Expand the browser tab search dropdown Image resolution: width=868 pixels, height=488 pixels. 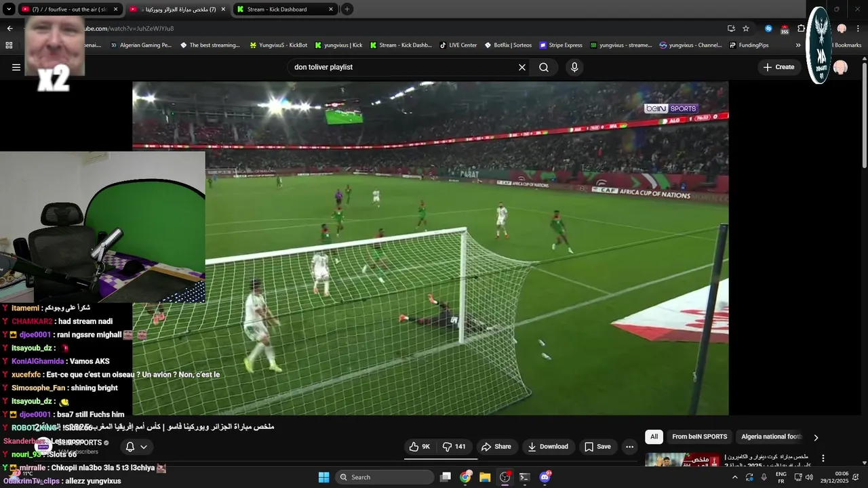click(9, 9)
